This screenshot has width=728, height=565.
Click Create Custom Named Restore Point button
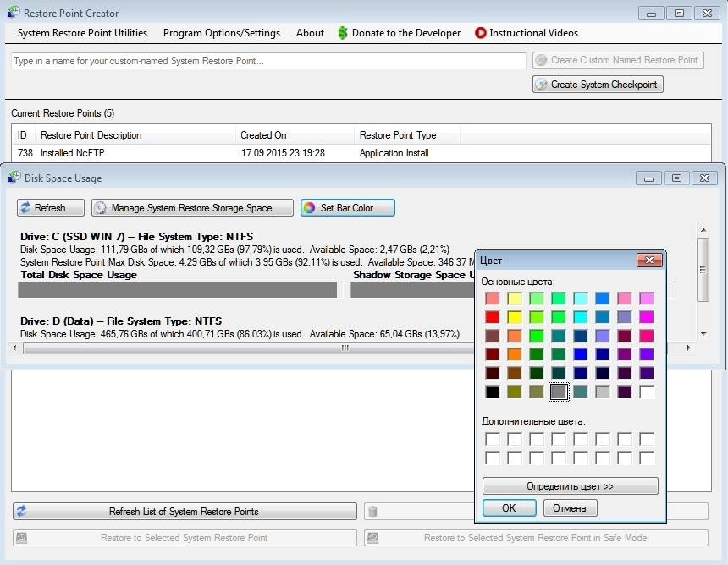click(618, 60)
